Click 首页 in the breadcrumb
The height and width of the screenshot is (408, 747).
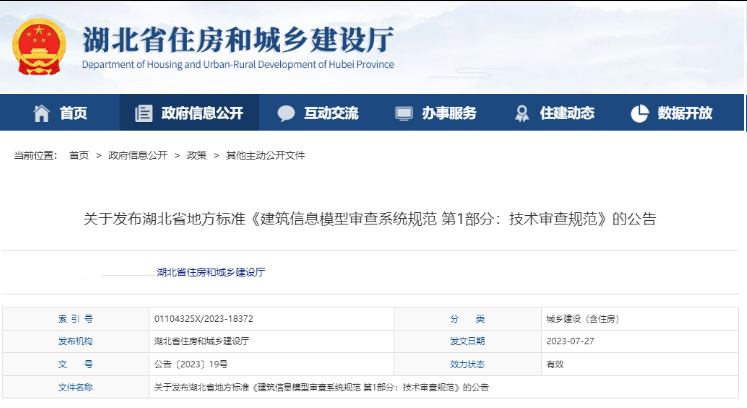tap(79, 155)
